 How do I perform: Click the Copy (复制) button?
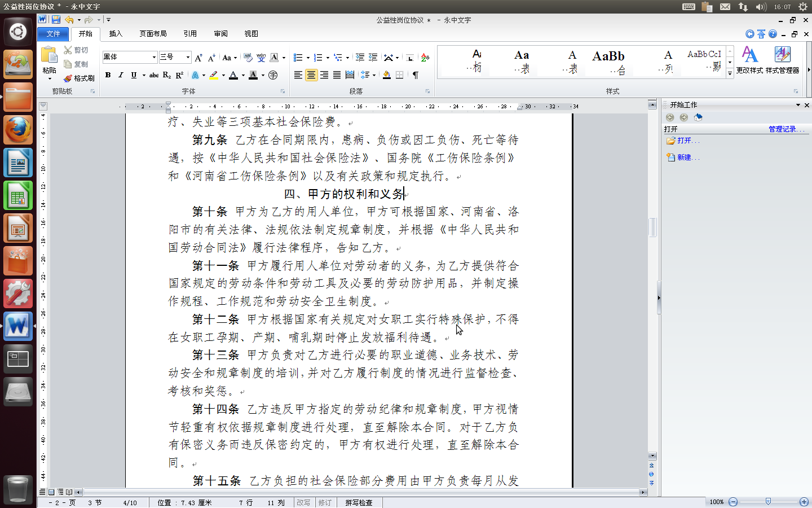click(x=76, y=64)
